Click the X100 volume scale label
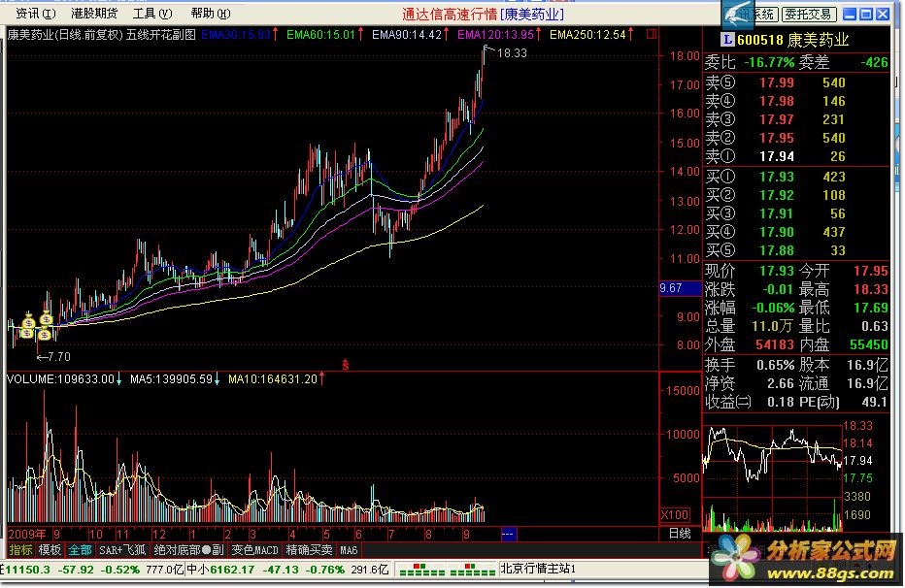The width and height of the screenshot is (905, 588). (x=675, y=515)
